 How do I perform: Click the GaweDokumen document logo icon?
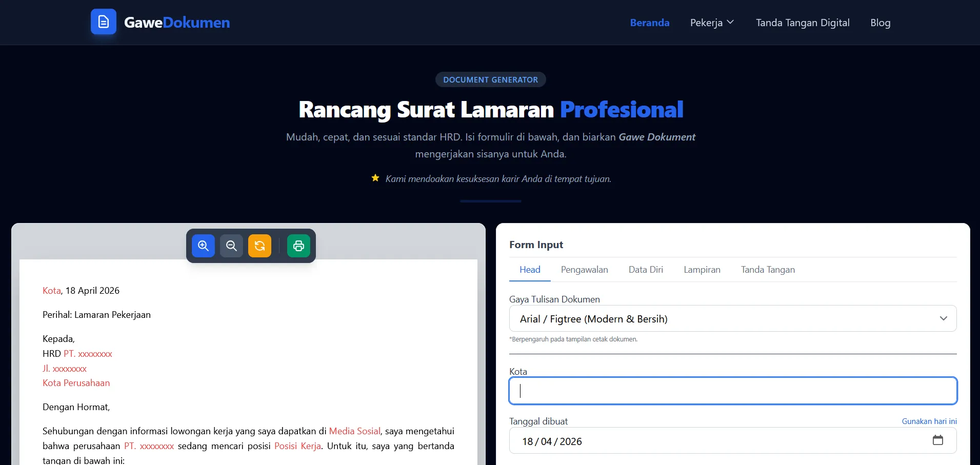pos(104,22)
